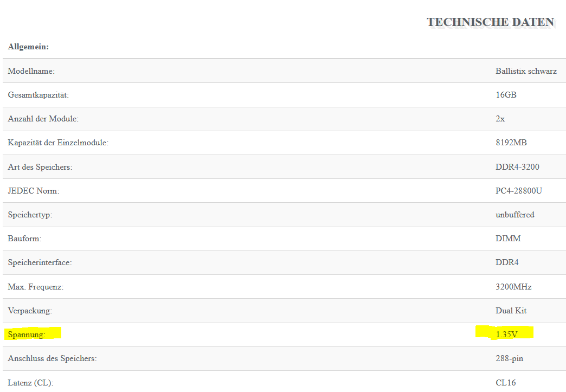Click the JEDEC Norm label

tap(34, 191)
